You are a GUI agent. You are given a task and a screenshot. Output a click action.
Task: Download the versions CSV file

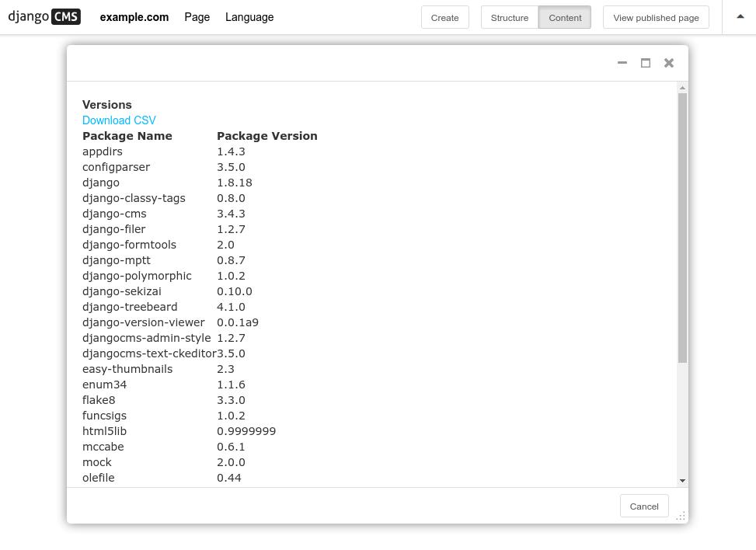pos(119,120)
